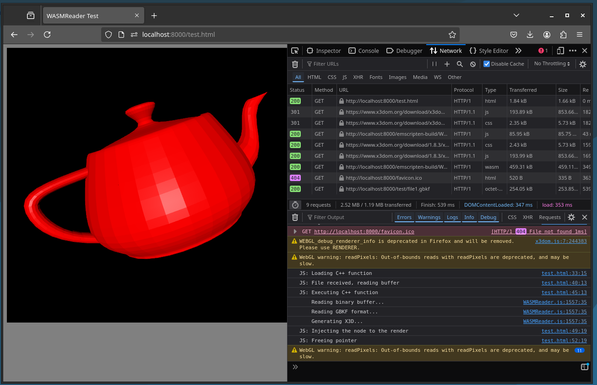Toggle responsive design mode icon

pyautogui.click(x=560, y=51)
